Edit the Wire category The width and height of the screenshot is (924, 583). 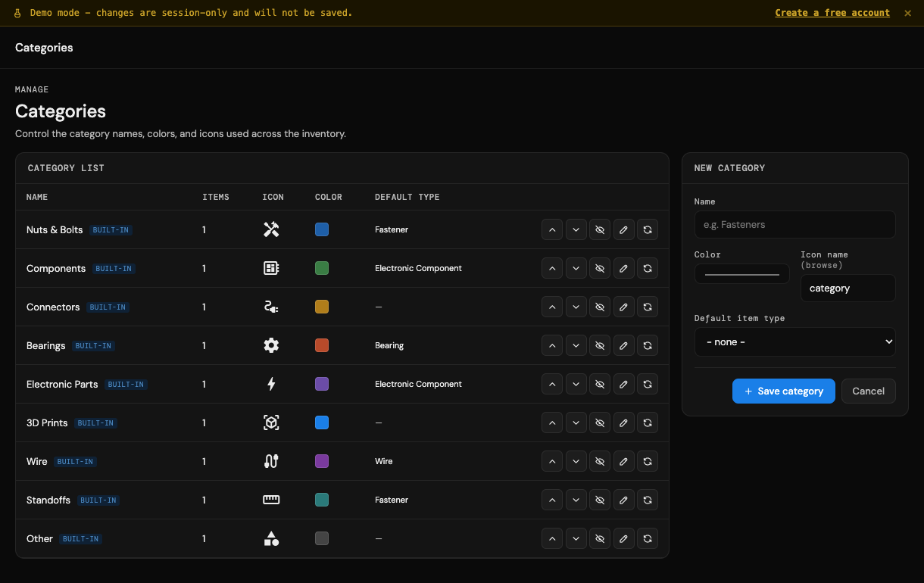click(x=623, y=461)
